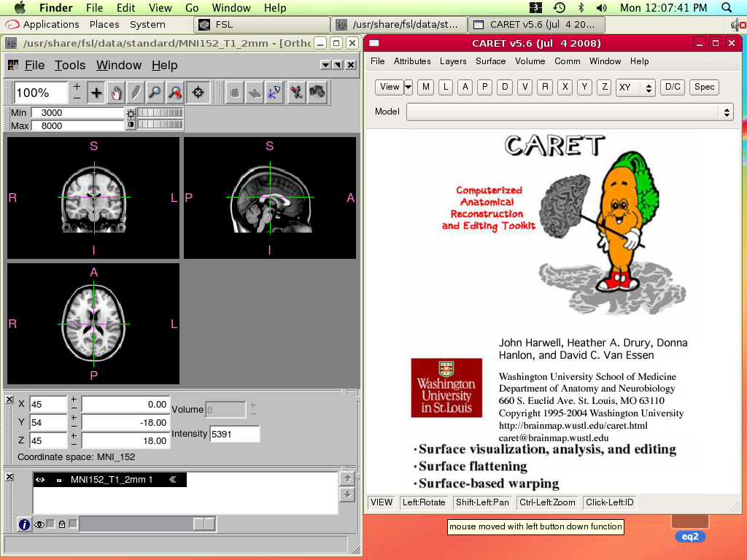Click the View button in CARET toolbar
The image size is (747, 560).
click(x=390, y=87)
